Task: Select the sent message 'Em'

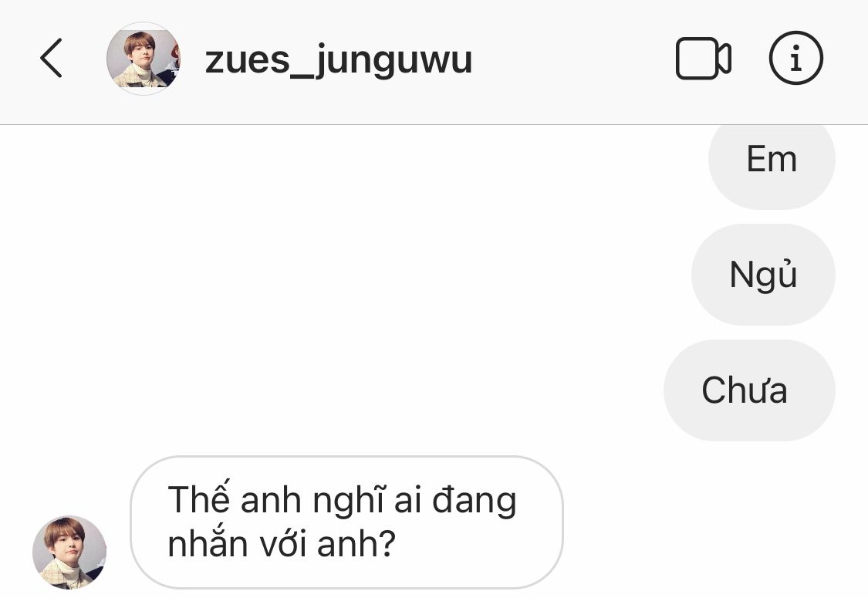Action: pos(771,160)
